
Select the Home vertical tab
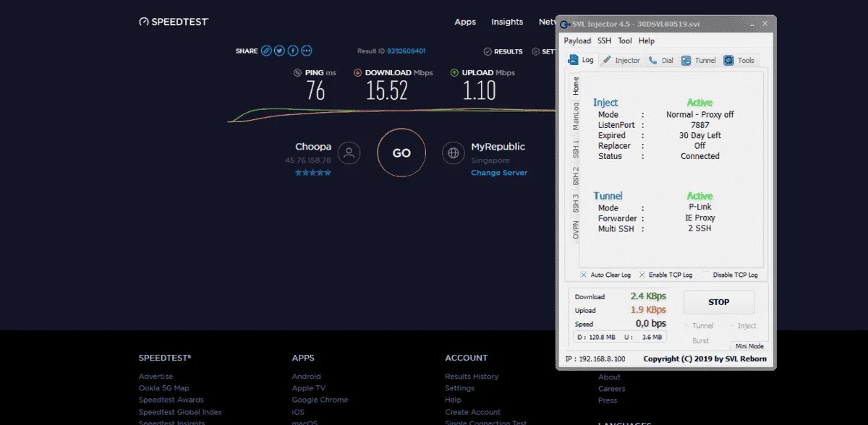click(x=576, y=85)
